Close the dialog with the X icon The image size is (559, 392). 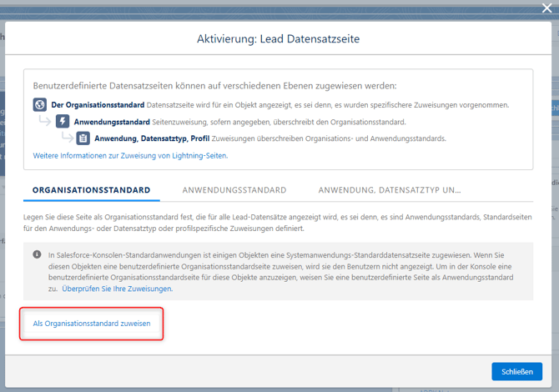click(x=546, y=8)
